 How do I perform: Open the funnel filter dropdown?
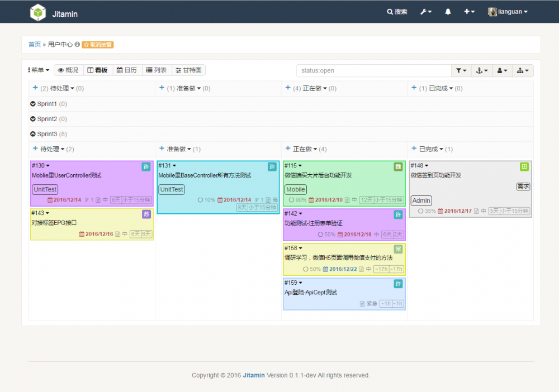(461, 70)
